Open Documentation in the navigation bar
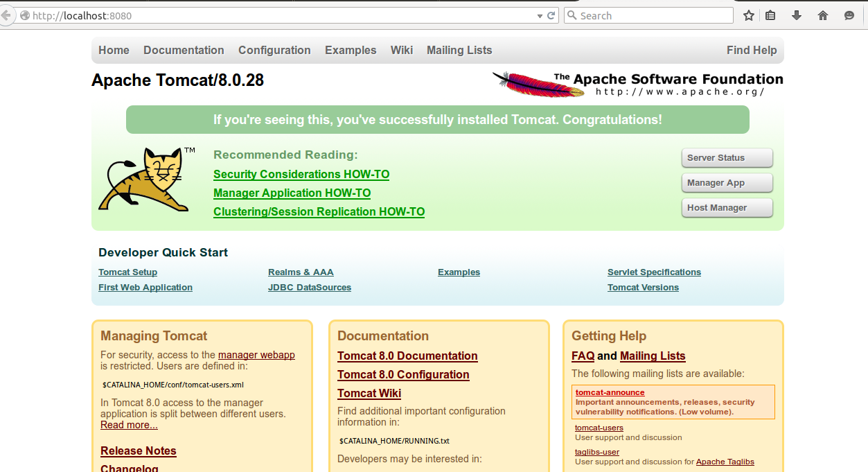Screen dimensions: 868x472 tap(184, 51)
